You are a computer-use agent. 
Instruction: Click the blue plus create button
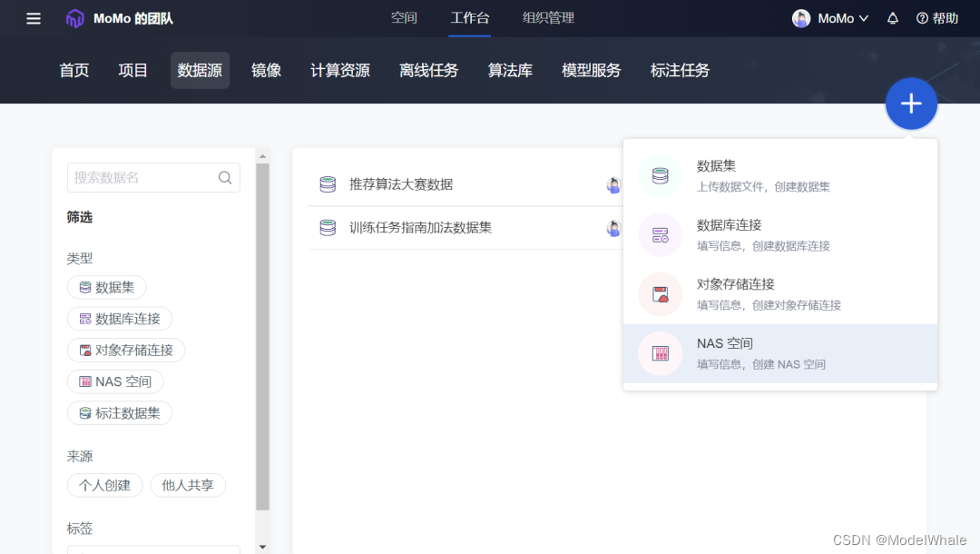pos(911,104)
